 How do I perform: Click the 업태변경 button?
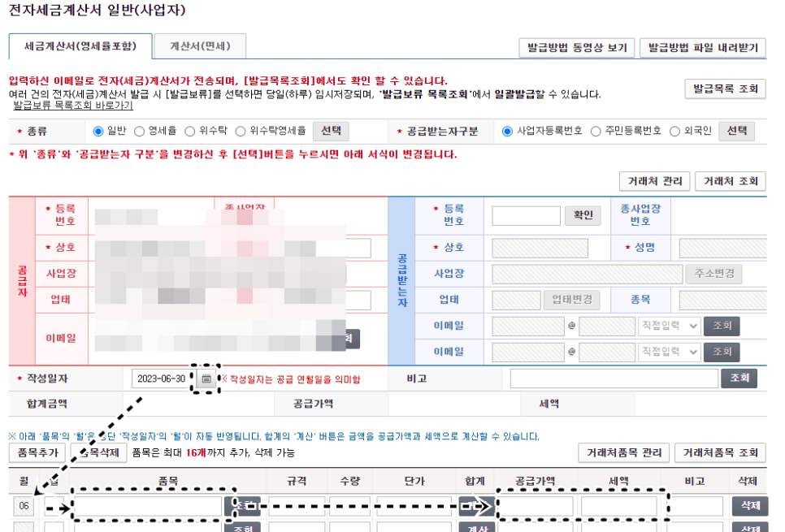[x=572, y=300]
